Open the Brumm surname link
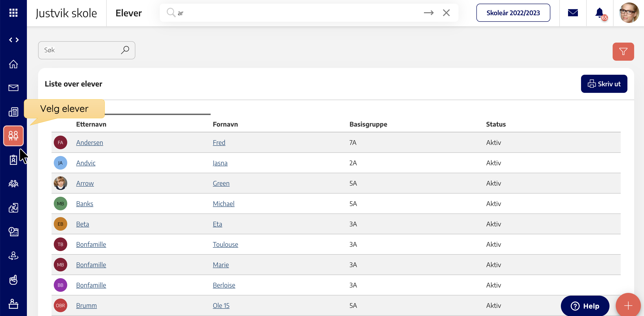644x316 pixels. pyautogui.click(x=86, y=305)
